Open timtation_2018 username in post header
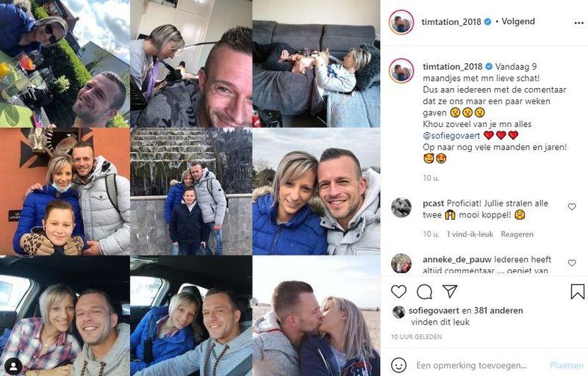The image size is (588, 376). (451, 22)
